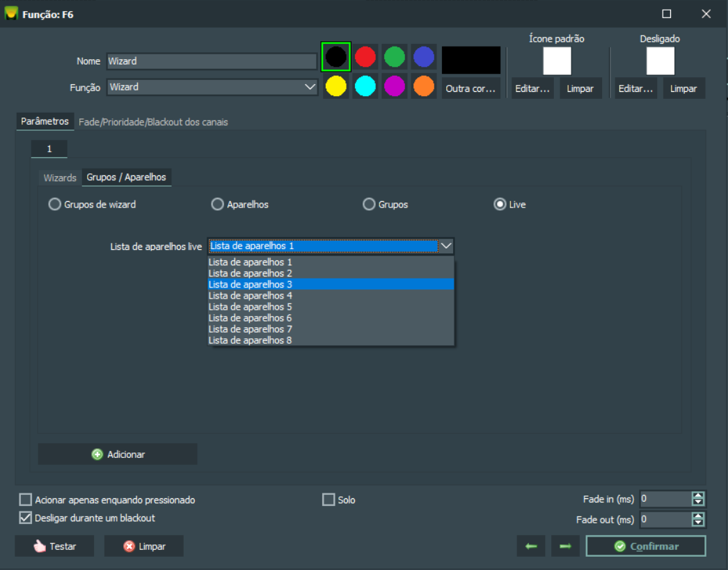
Task: Click the Fade in (ms) value field
Action: click(x=665, y=499)
